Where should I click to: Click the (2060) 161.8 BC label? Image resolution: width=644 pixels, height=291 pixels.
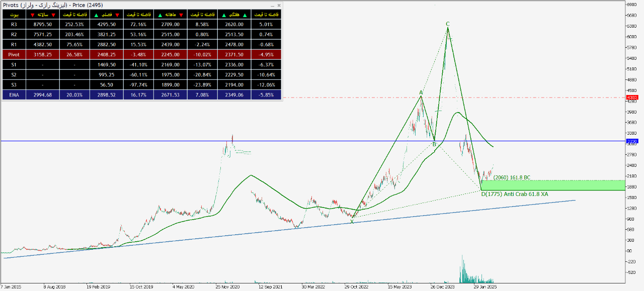tap(512, 177)
